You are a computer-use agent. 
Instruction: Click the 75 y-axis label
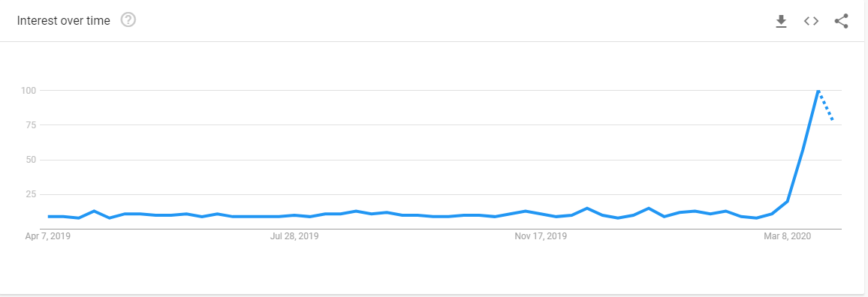tap(31, 125)
